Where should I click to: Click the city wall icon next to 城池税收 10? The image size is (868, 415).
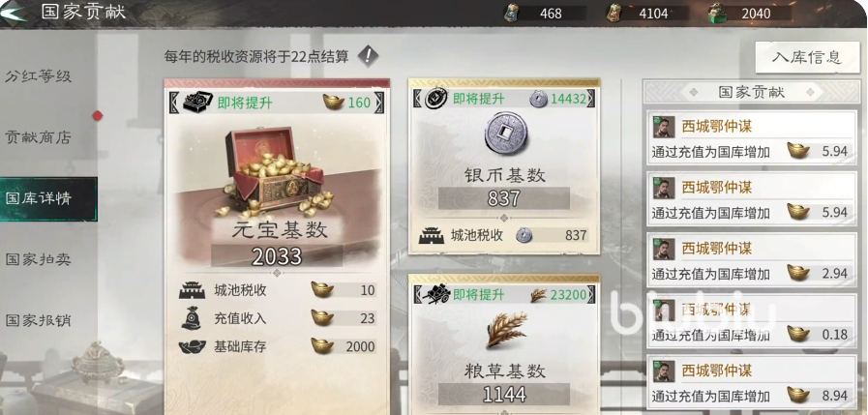point(193,290)
